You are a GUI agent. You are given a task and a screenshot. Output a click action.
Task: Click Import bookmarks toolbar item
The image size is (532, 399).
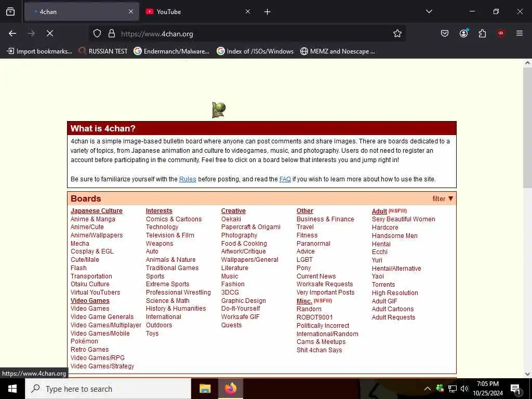[x=39, y=51]
